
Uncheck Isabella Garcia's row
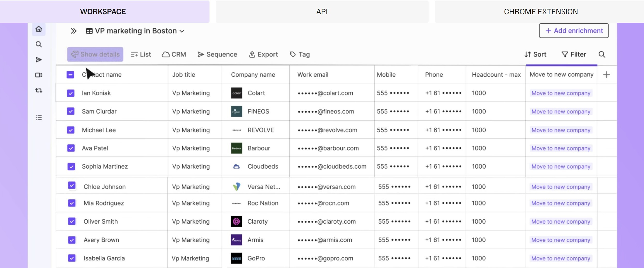click(x=72, y=258)
